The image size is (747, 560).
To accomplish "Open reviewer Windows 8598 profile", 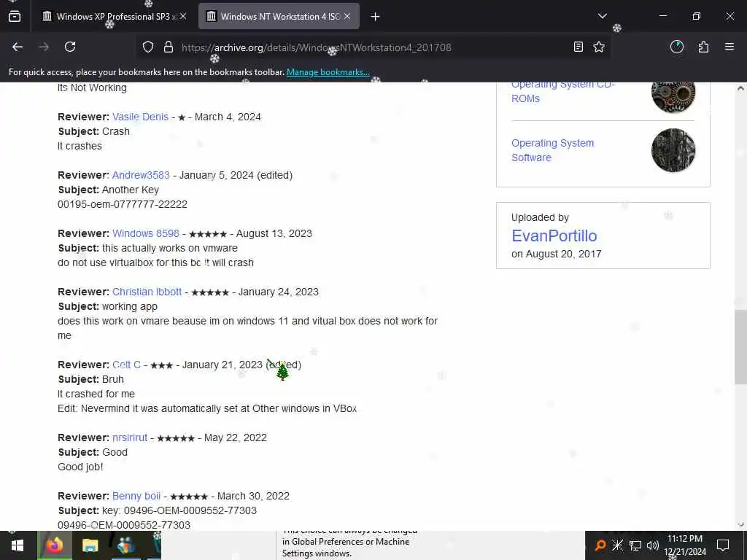I will tap(146, 233).
